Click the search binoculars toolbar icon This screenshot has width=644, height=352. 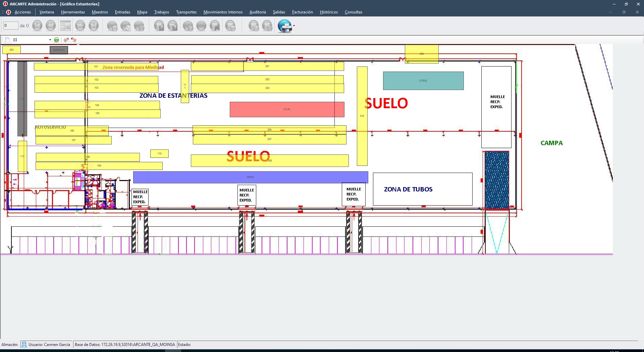215,26
